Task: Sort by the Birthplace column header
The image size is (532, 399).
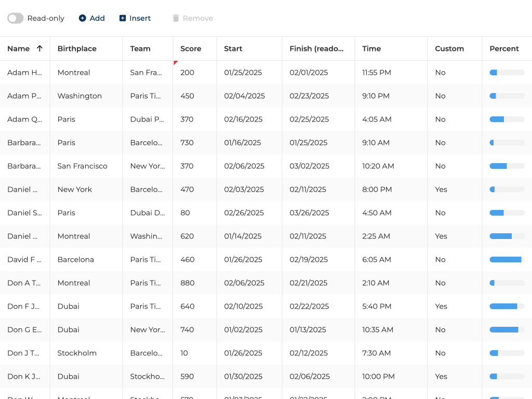Action: pyautogui.click(x=77, y=48)
